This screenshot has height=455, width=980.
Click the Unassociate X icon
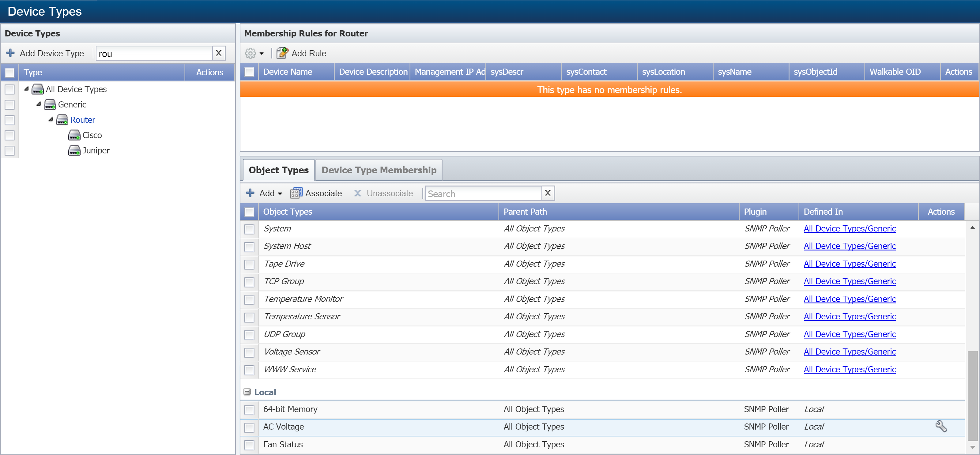[358, 193]
